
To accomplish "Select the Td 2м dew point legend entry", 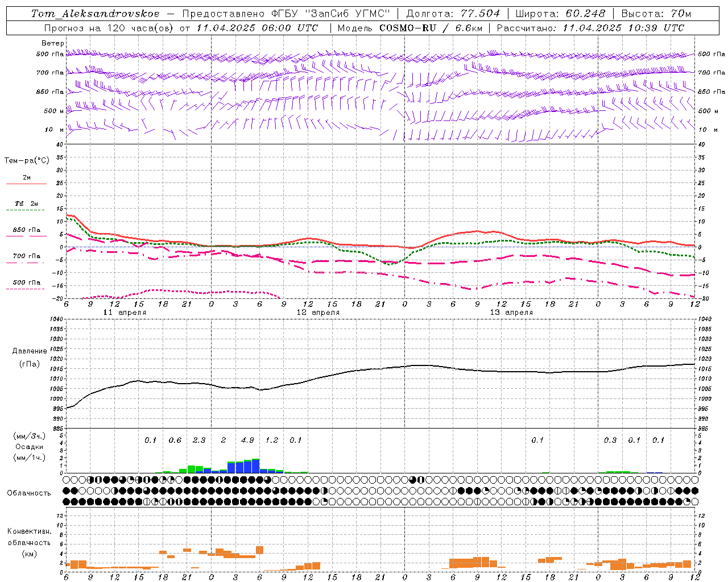I will [27, 203].
